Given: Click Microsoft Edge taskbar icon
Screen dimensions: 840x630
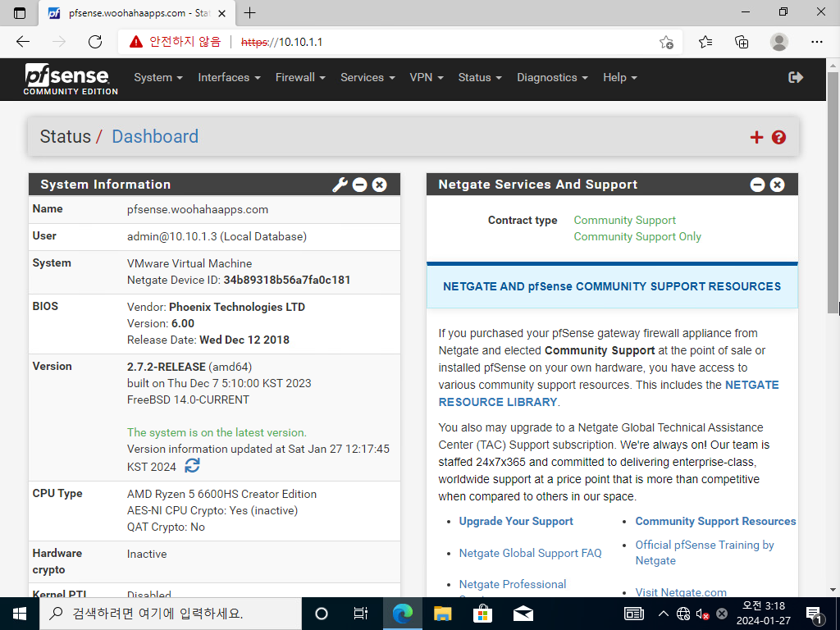Looking at the screenshot, I should pos(402,614).
